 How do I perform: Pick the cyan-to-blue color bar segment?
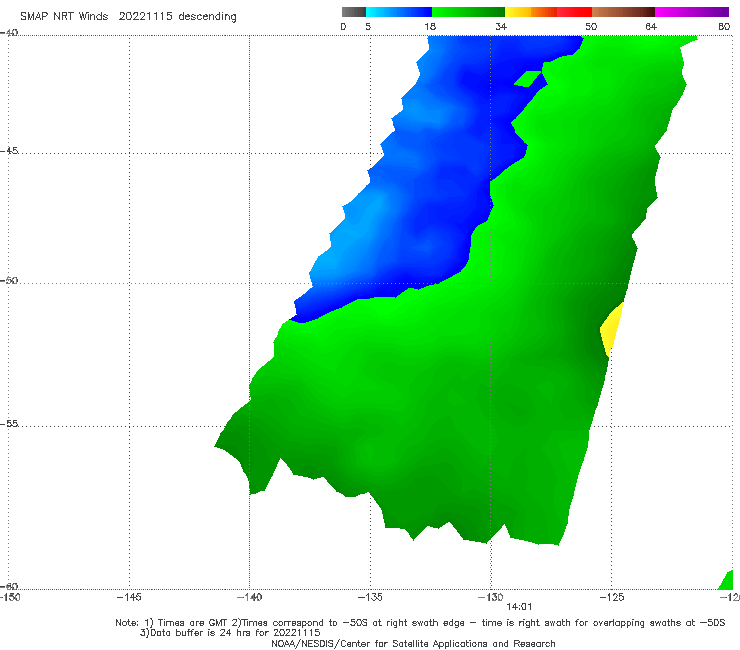399,12
